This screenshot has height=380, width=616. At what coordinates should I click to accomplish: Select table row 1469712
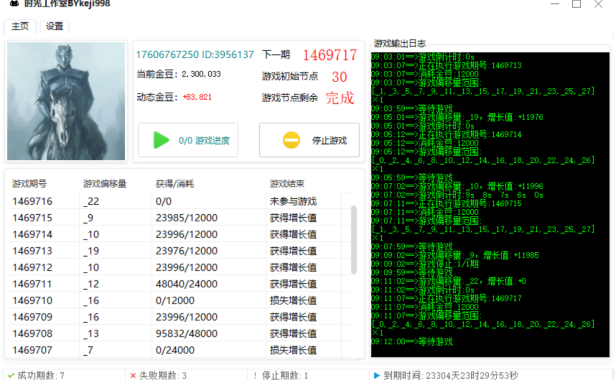(x=179, y=267)
